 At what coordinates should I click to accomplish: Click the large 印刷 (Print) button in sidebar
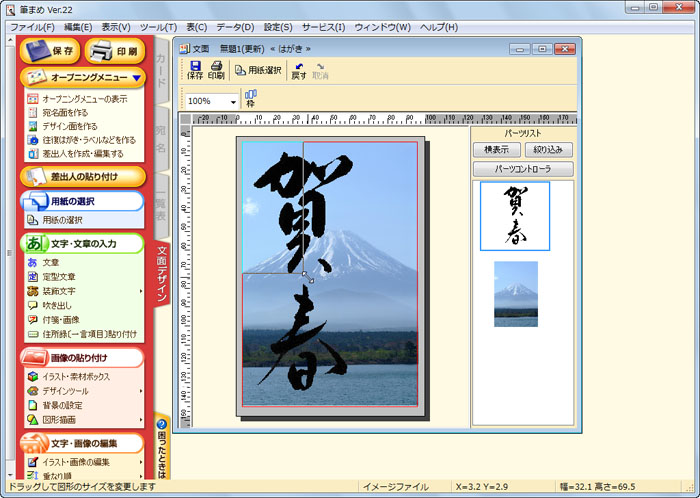pos(115,50)
